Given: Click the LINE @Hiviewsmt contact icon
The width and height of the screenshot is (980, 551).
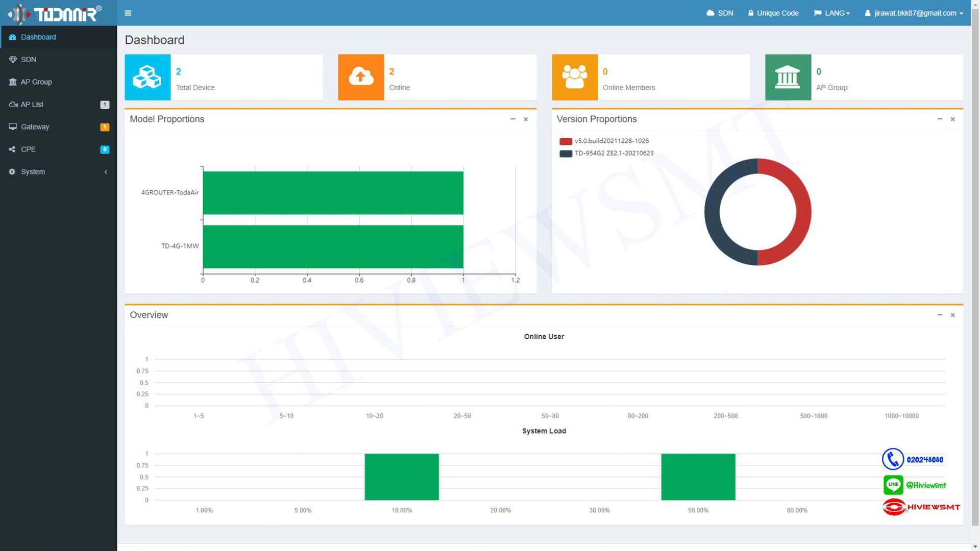Looking at the screenshot, I should 893,485.
